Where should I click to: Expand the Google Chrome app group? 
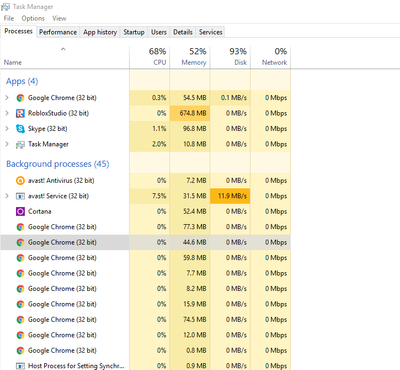point(7,98)
